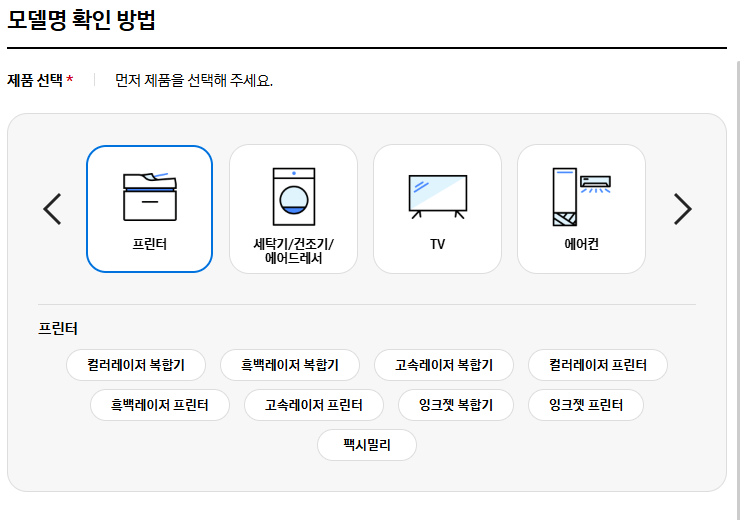Choose 컬러레이저 복합기 printer type
Screen dimensions: 740x520
136,365
